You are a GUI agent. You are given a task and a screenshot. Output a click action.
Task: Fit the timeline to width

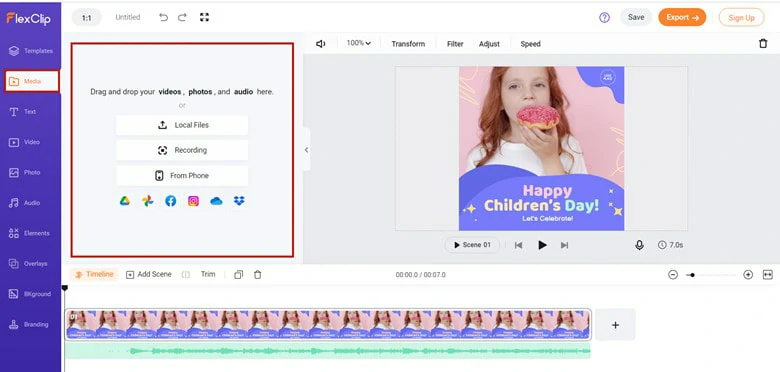tap(768, 275)
